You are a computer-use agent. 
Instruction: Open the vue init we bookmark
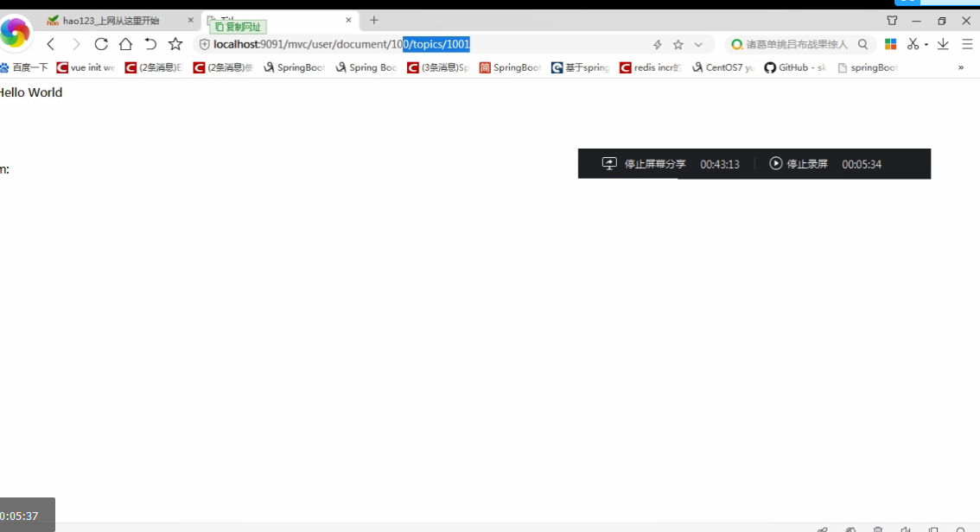point(86,67)
